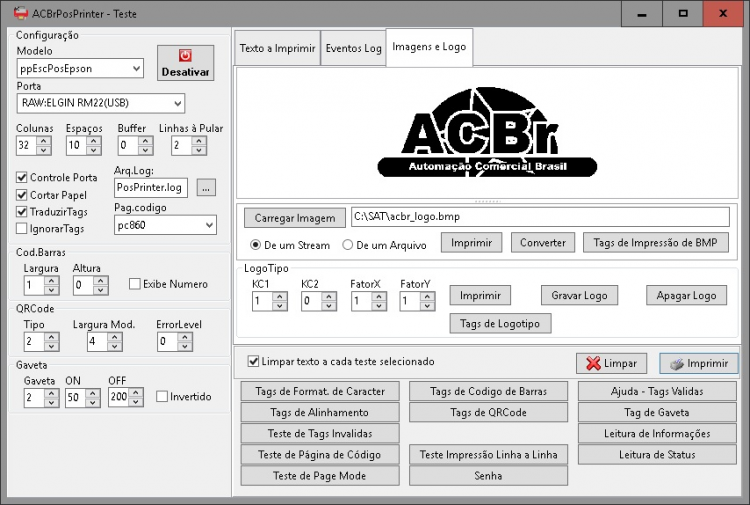Click Teste de Página de Código

[x=320, y=454]
